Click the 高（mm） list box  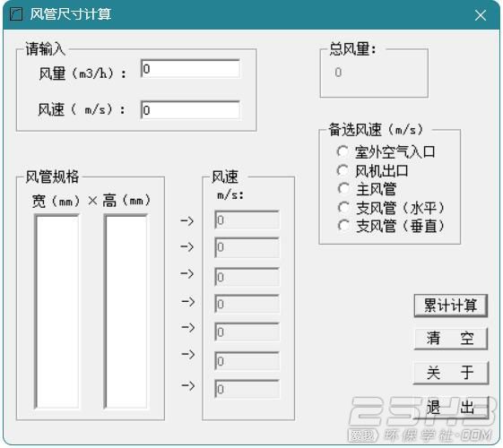(126, 312)
